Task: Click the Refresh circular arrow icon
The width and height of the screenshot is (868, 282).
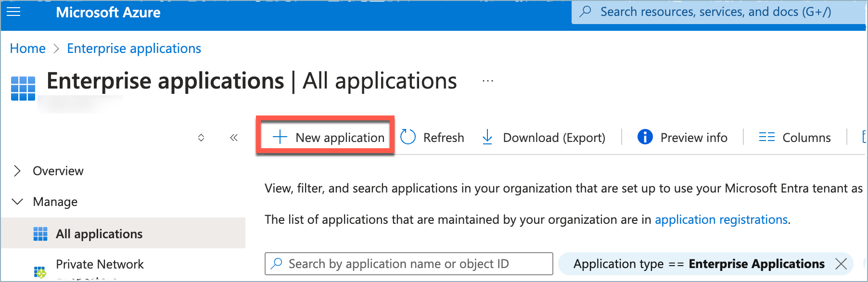Action: point(408,137)
